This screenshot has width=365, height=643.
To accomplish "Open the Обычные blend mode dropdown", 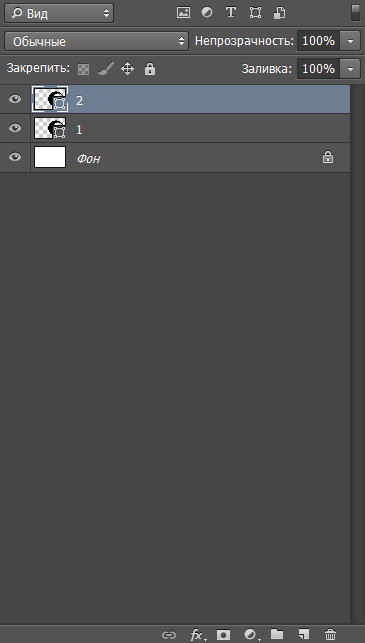I will (96, 41).
